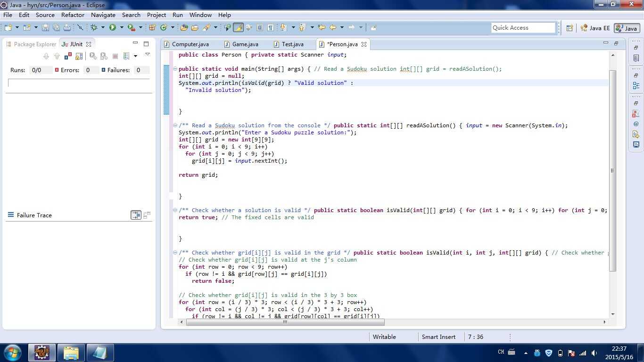644x362 pixels.
Task: Click the Debug bug icon
Action: 94,28
